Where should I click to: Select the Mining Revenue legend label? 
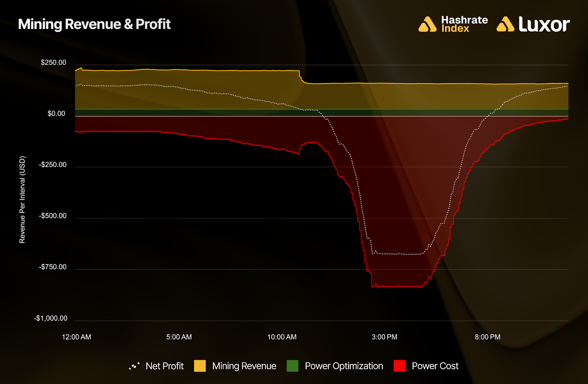pyautogui.click(x=244, y=366)
